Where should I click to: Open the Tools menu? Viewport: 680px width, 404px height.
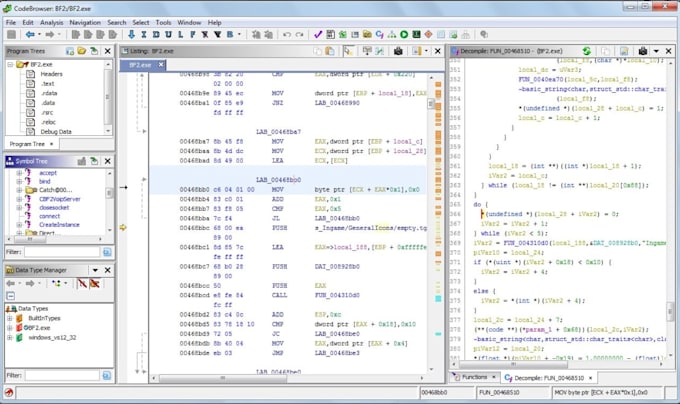point(163,22)
